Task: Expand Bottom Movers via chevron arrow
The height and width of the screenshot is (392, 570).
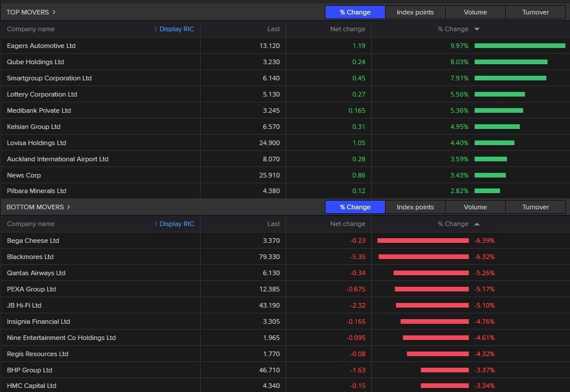Action: tap(68, 207)
